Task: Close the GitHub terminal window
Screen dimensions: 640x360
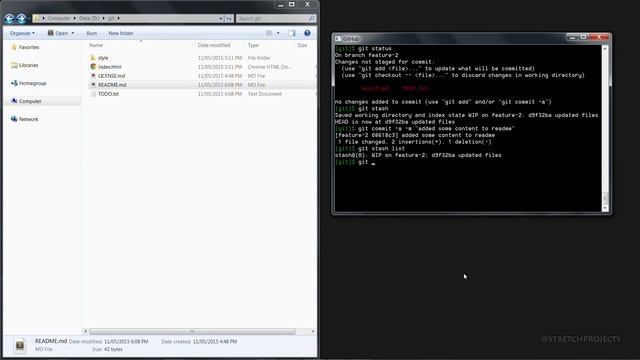Action: pyautogui.click(x=599, y=37)
